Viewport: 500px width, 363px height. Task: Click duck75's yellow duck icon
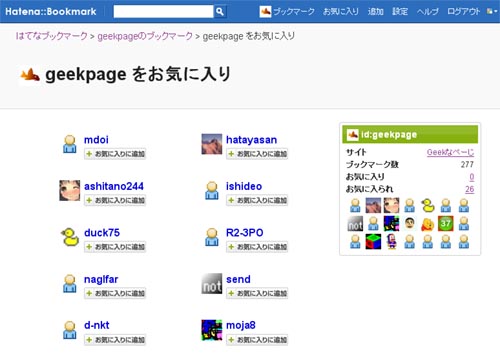pos(70,237)
